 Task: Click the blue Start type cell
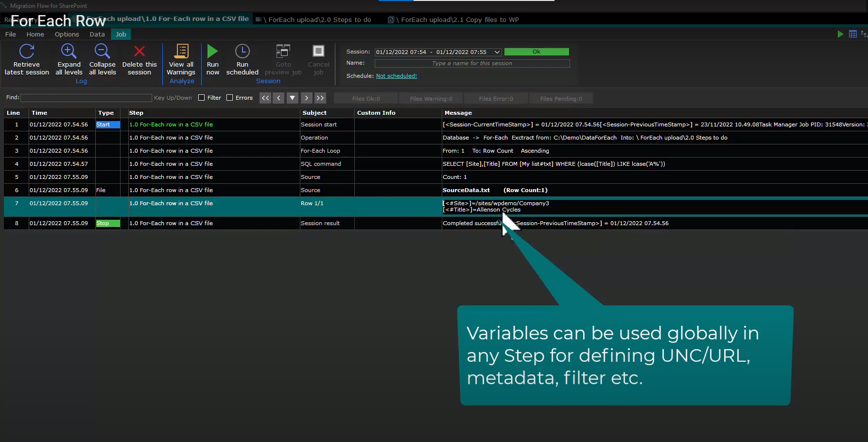click(108, 124)
